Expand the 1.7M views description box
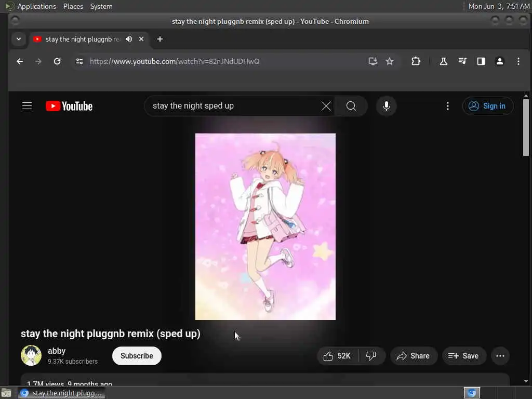Viewport: 532px width, 399px height. 265,380
